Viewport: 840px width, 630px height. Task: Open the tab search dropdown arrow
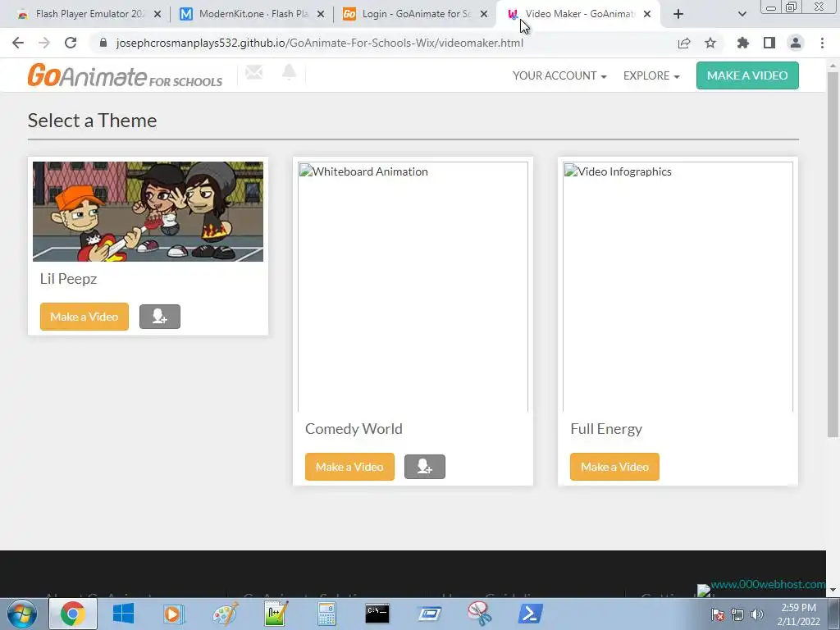point(742,15)
